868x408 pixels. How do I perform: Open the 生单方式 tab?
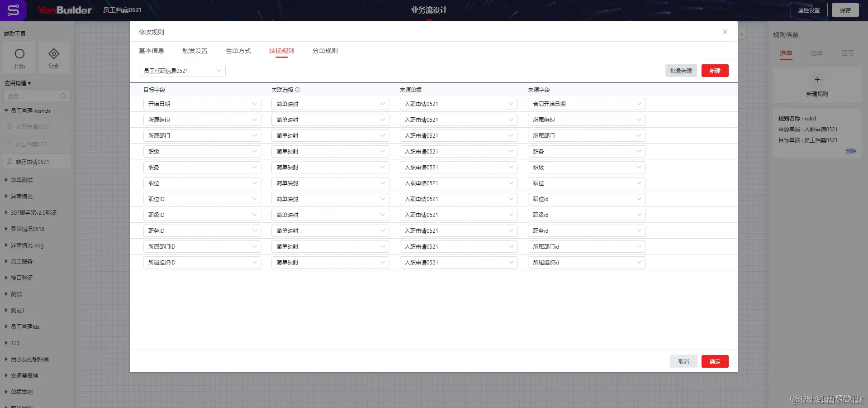[x=238, y=51]
